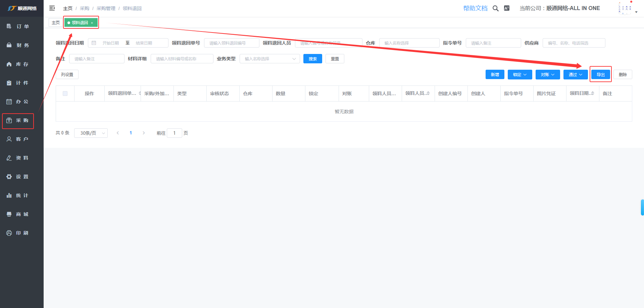This screenshot has width=644, height=308.
Task: Toggle the select-all checkbox in table header
Action: click(x=65, y=94)
